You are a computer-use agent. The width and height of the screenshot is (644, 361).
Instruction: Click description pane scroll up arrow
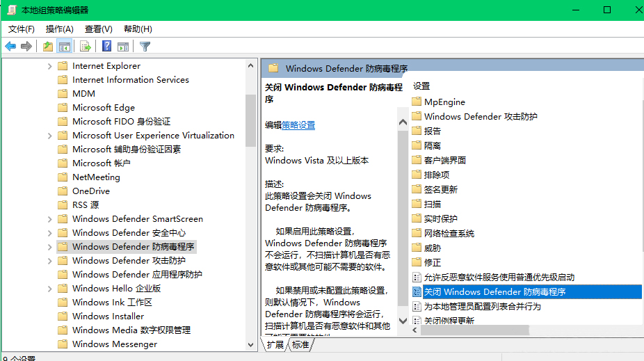403,122
